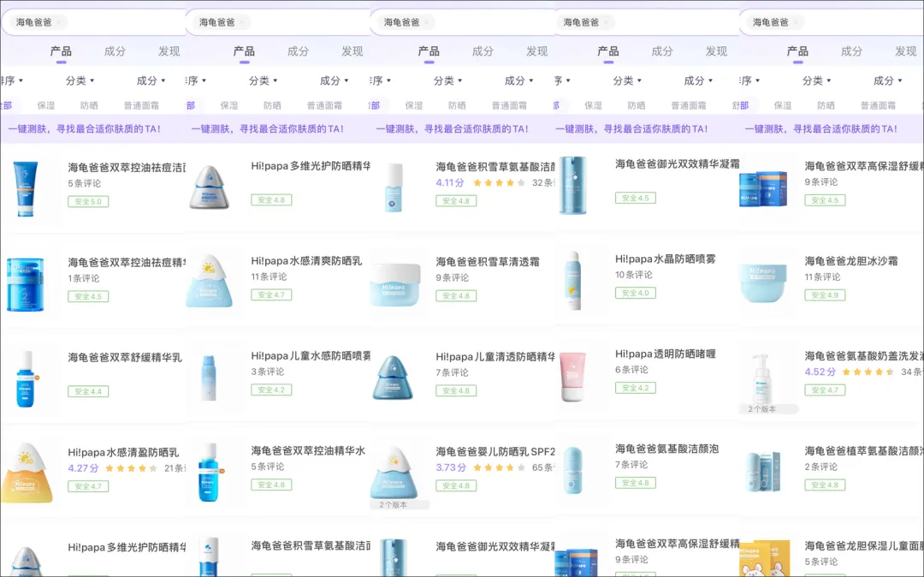Filter by 防晒 in the fourth panel

tap(636, 105)
